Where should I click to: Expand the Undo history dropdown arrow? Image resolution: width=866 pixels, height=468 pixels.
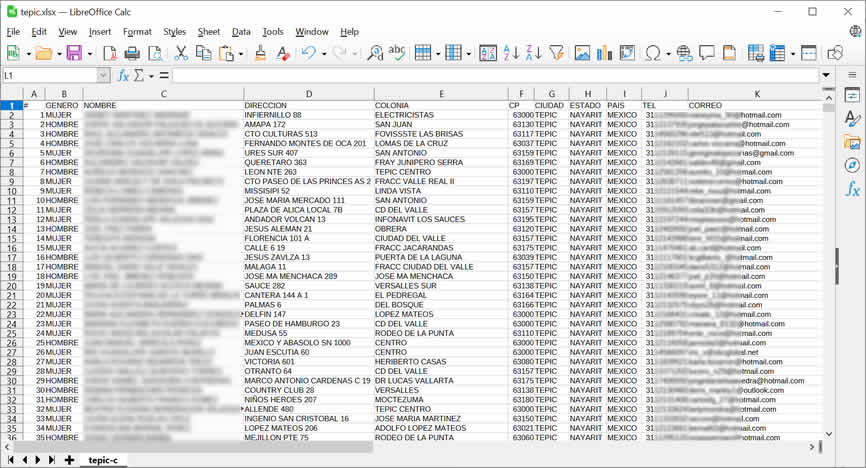324,54
